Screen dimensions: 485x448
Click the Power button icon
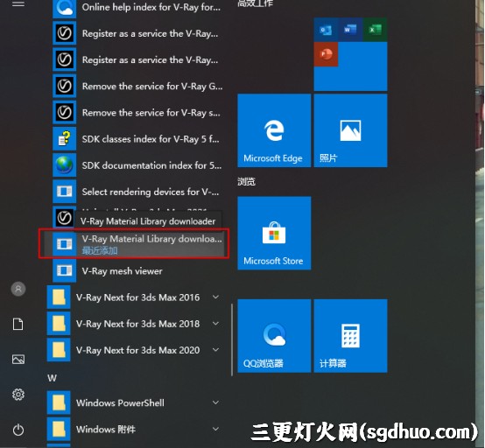(x=18, y=430)
